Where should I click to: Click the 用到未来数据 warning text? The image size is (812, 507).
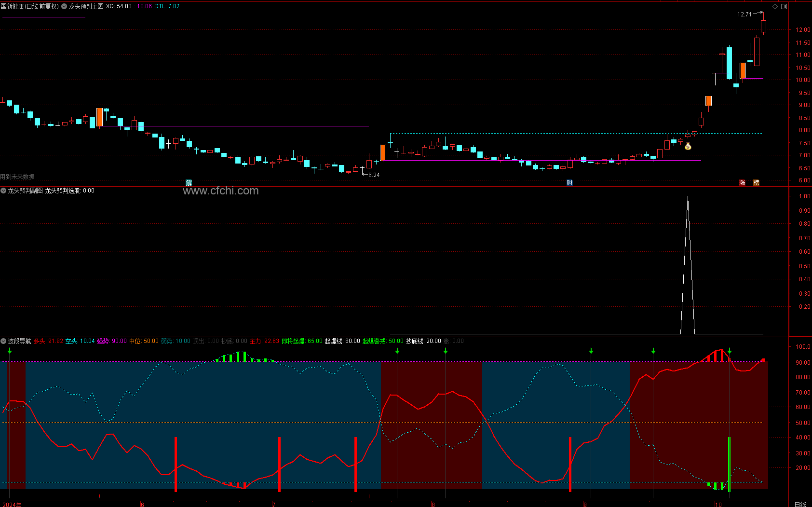(x=18, y=177)
